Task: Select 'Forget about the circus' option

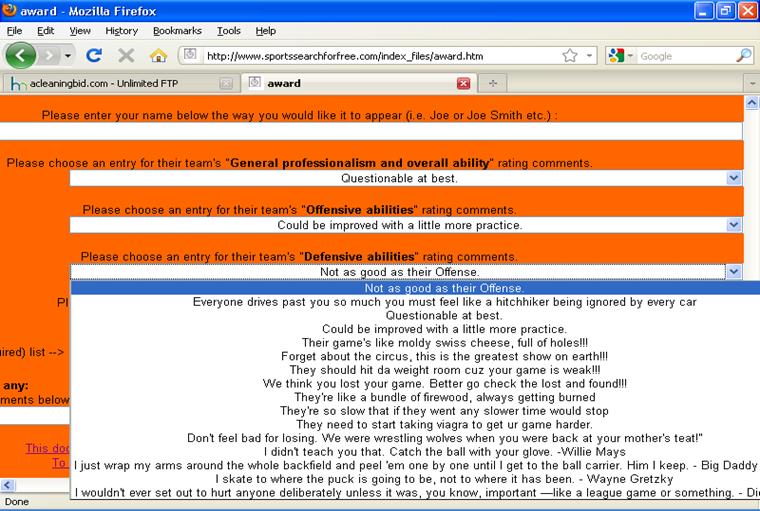Action: coord(415,356)
